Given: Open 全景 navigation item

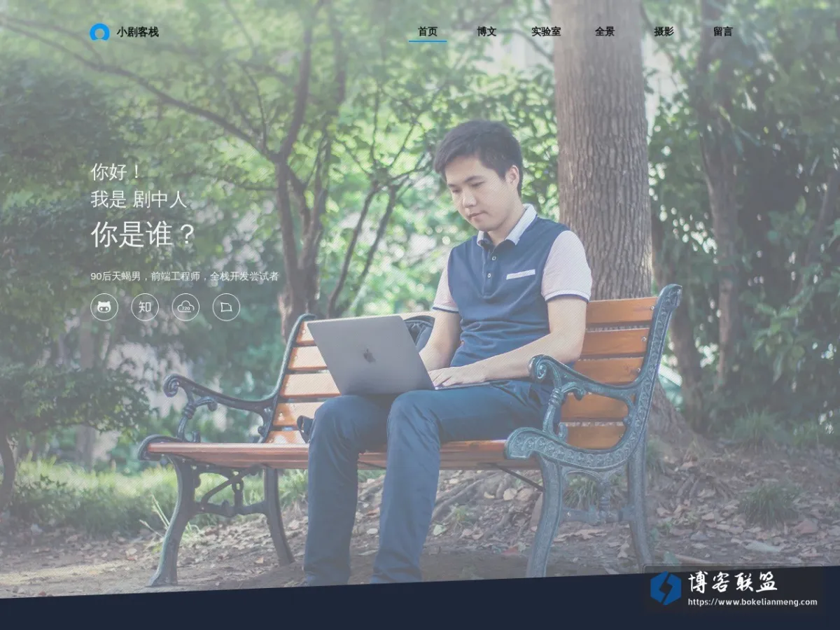Looking at the screenshot, I should pos(605,31).
